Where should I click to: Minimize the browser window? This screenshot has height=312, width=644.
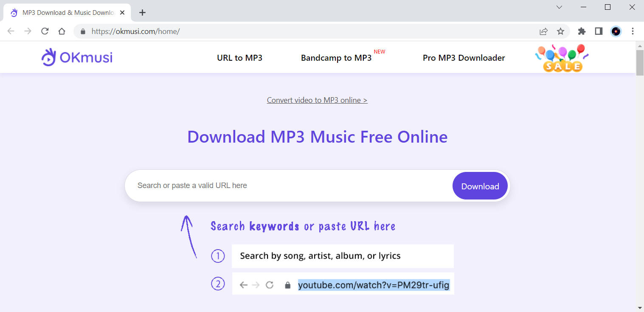tap(584, 7)
